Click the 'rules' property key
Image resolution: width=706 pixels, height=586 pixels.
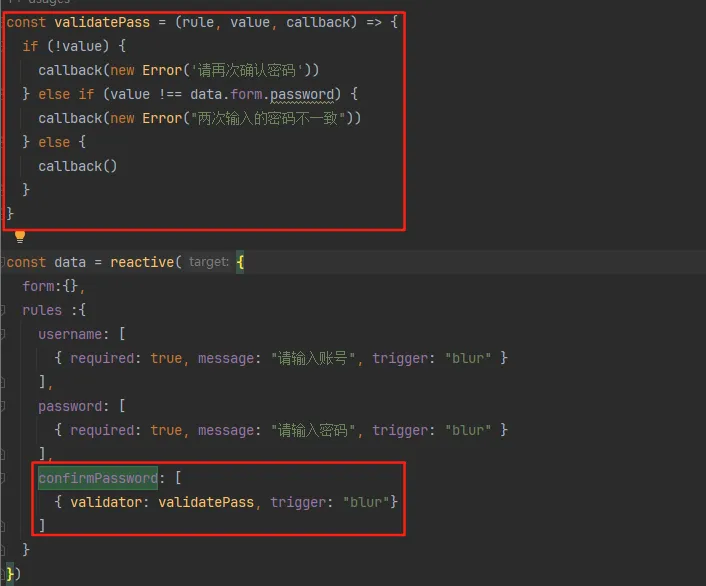coord(42,310)
